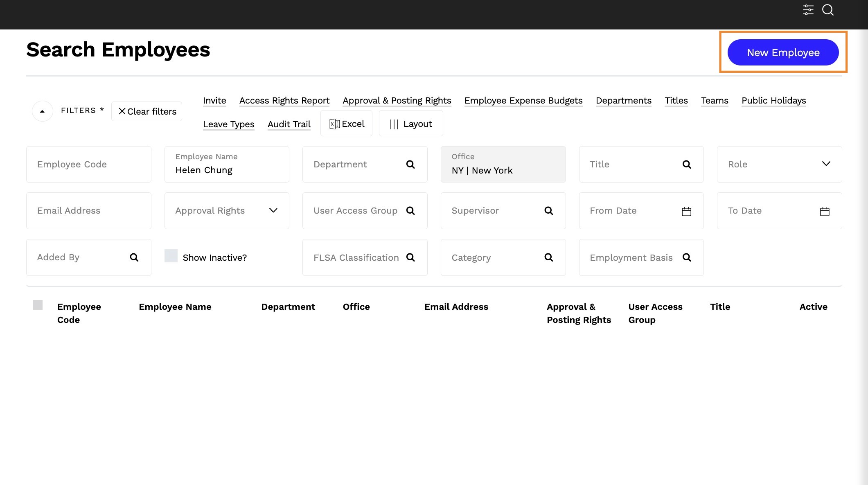Screen dimensions: 868x485
Task: Open the settings sliders icon in top bar
Action: (x=808, y=10)
